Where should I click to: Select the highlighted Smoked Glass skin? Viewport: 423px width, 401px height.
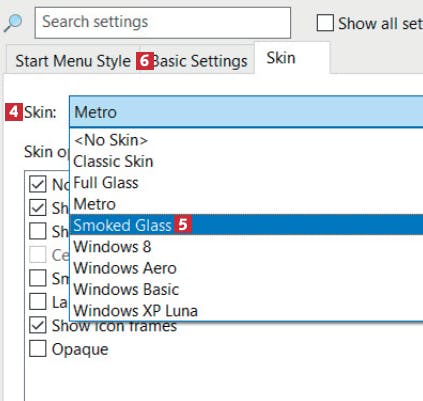(x=246, y=225)
